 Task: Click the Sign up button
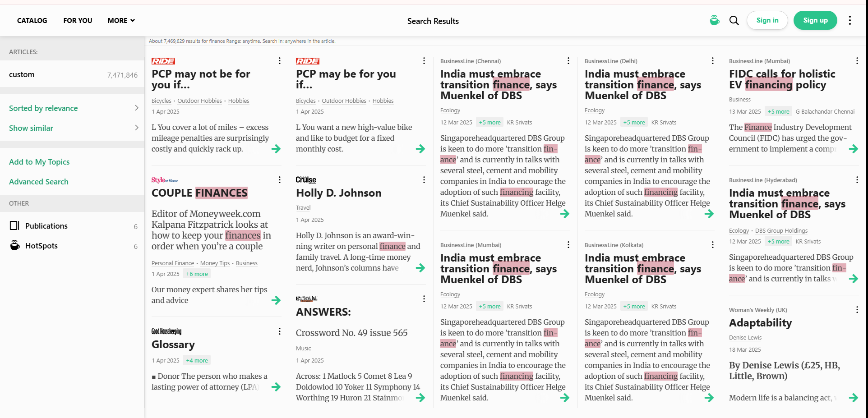(x=815, y=20)
